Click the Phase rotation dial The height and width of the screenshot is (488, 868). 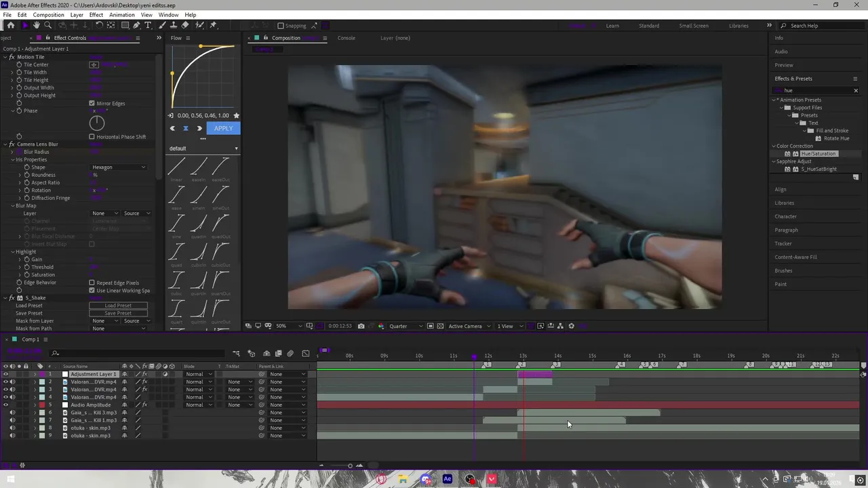point(97,123)
